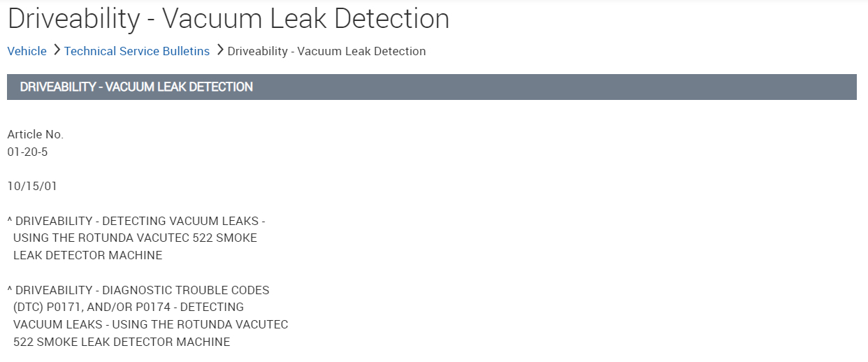Viewport: 868px width, 362px height.
Task: Click the 522 SMOKE LEAK DETECTOR MACHINE line
Action: [x=122, y=342]
